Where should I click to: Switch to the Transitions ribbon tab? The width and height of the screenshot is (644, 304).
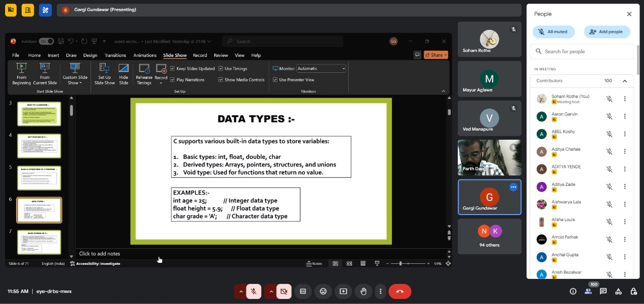[x=115, y=55]
